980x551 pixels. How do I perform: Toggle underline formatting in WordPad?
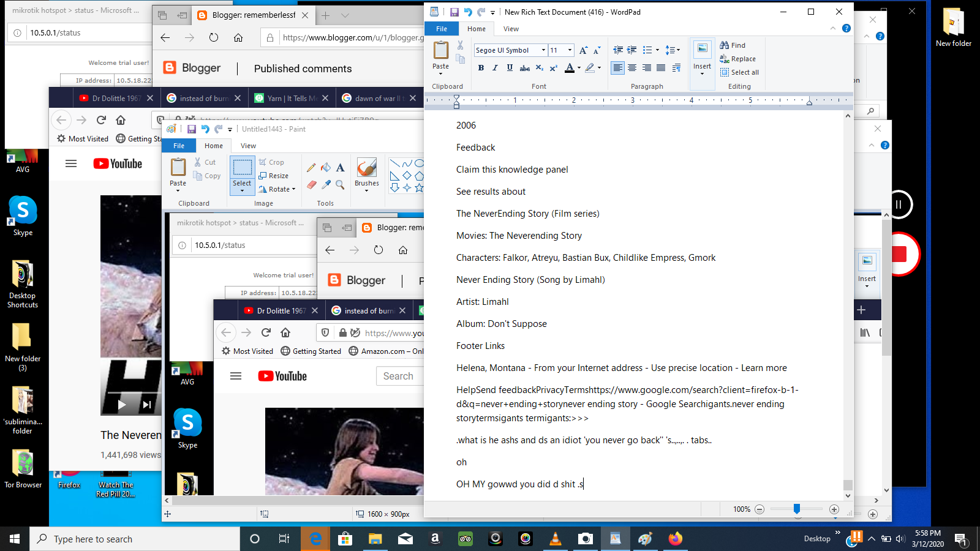tap(510, 68)
